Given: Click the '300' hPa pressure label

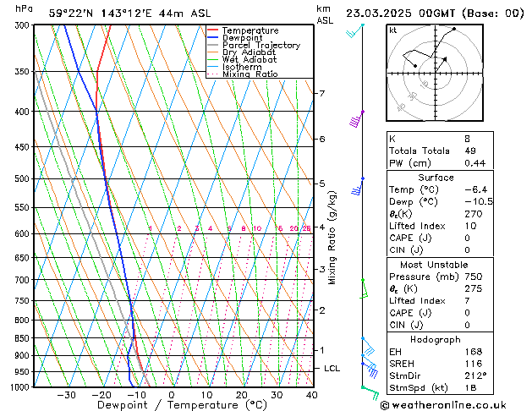Looking at the screenshot, I should coord(24,25).
